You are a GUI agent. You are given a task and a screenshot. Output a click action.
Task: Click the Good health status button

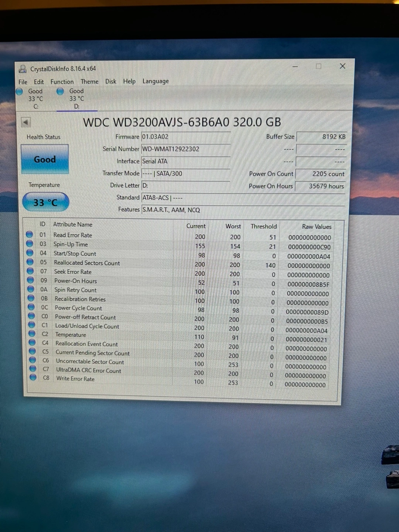tap(45, 159)
